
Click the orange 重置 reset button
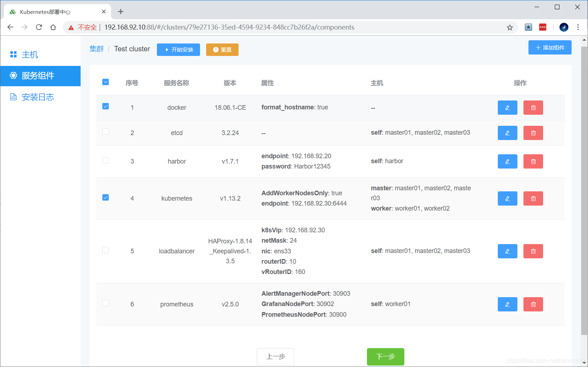[222, 50]
